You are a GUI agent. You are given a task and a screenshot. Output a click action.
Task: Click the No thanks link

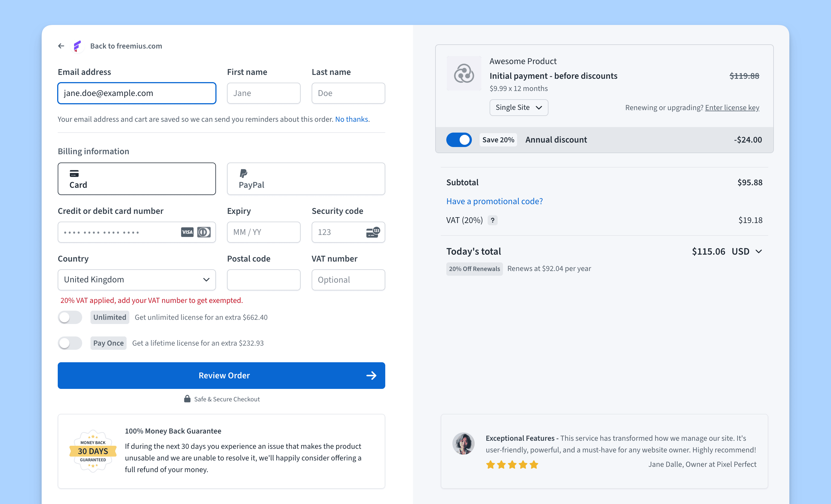point(351,119)
